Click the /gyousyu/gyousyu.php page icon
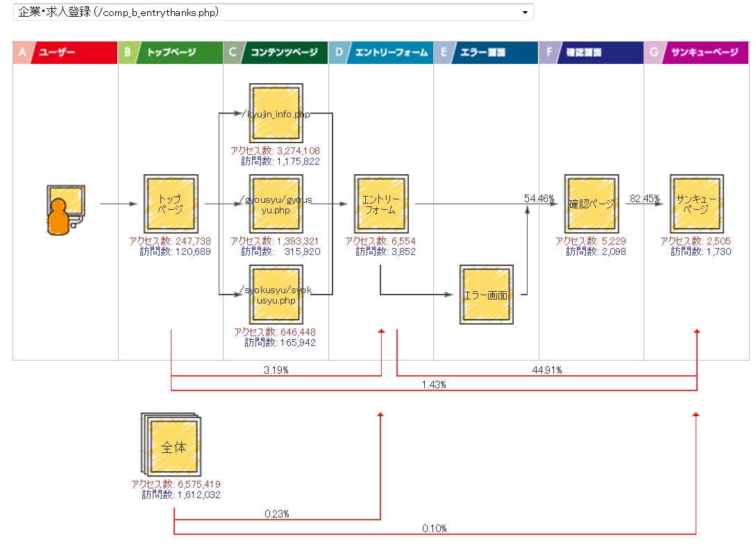 point(276,204)
